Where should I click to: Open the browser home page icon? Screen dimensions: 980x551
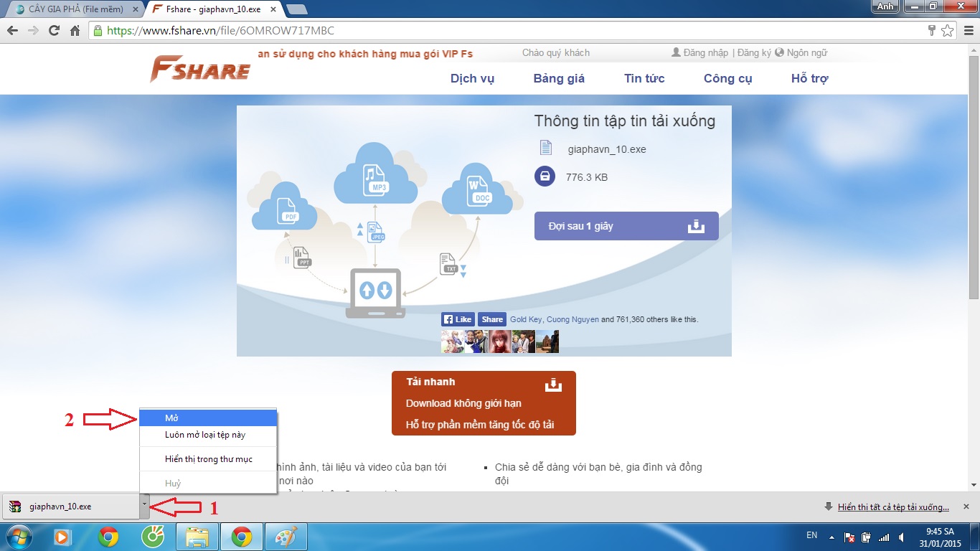[x=75, y=31]
